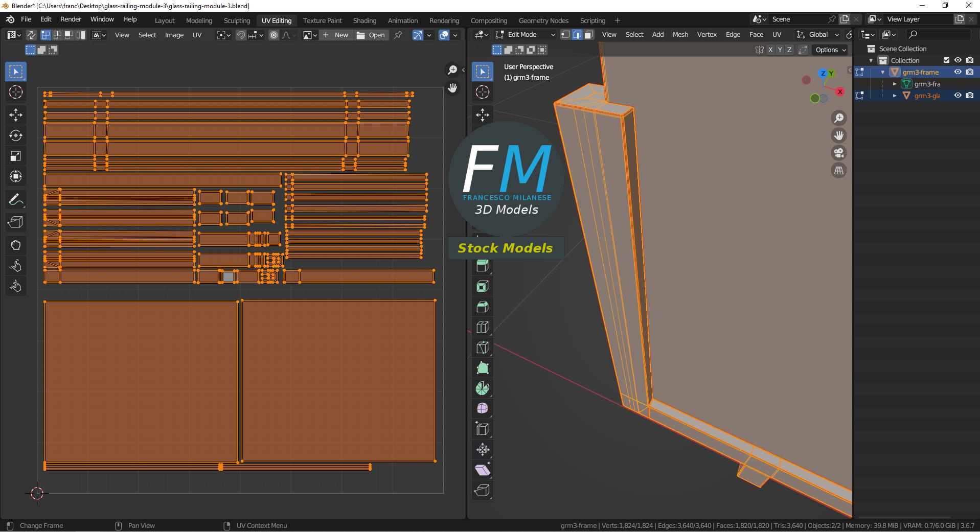Toggle face select mode in 3D viewport
This screenshot has width=980, height=532.
(588, 35)
